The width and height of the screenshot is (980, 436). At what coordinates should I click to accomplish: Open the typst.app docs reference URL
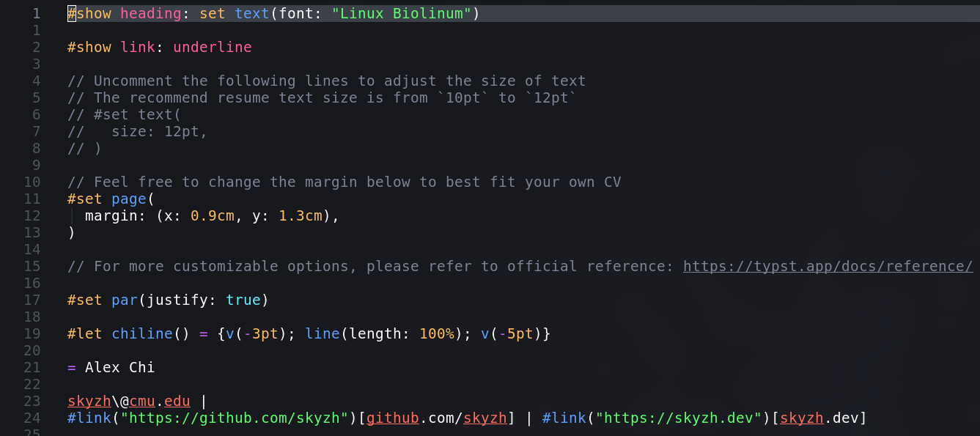[828, 266]
